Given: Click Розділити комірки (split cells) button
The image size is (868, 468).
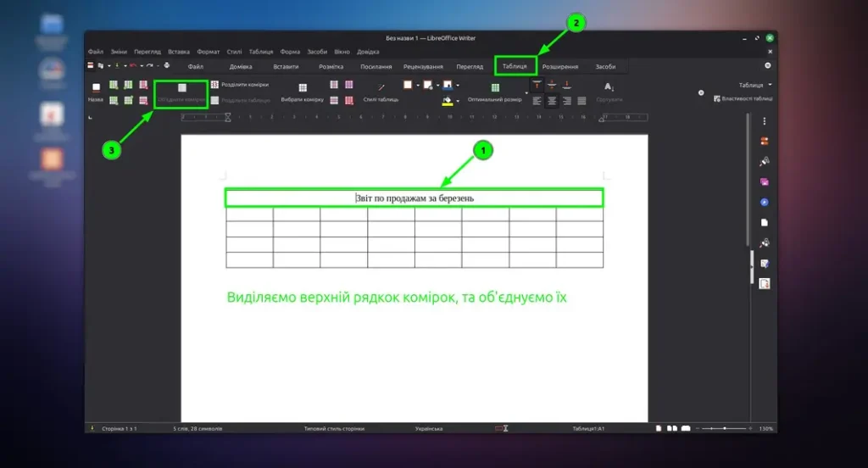Looking at the screenshot, I should pos(240,85).
